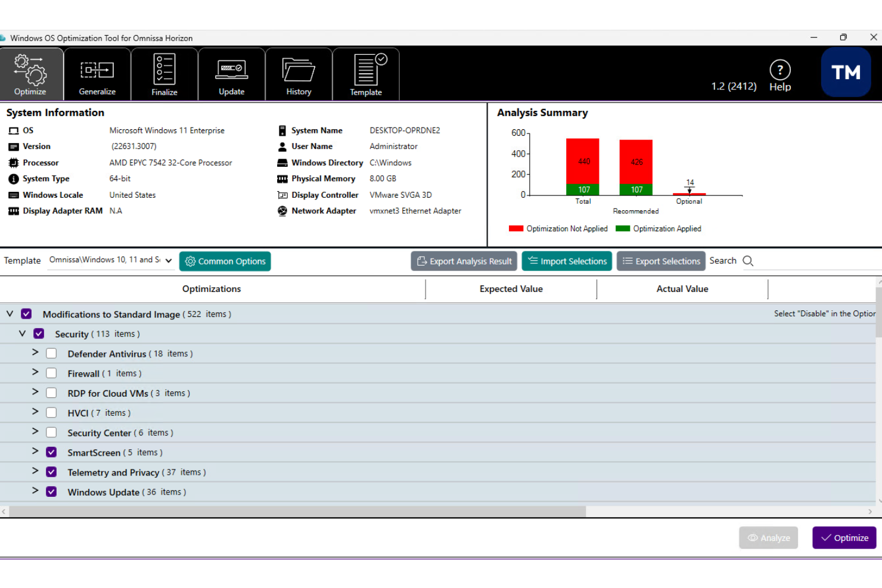
Task: Click the Export Analysis Result button
Action: coord(464,261)
